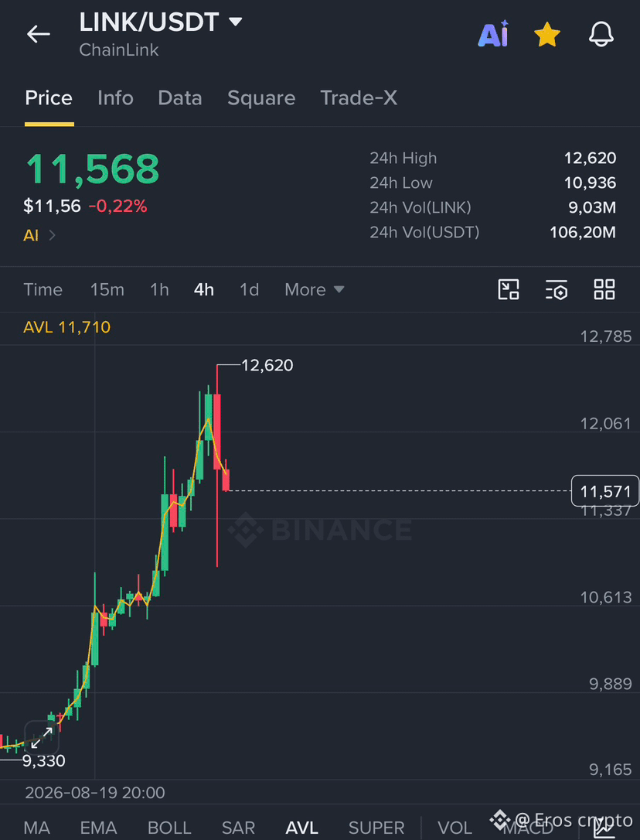
Task: Toggle the favorite star icon
Action: pyautogui.click(x=546, y=34)
